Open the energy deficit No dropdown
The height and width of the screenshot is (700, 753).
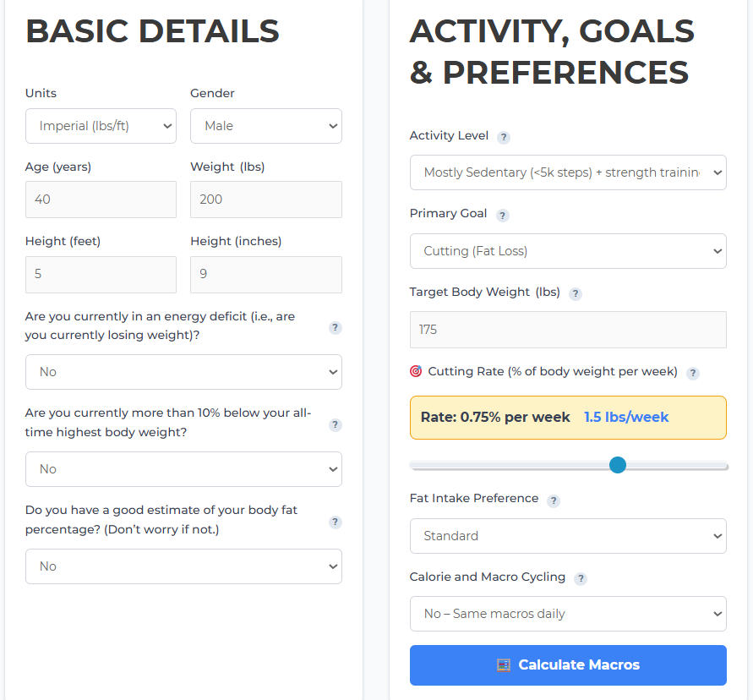pyautogui.click(x=183, y=372)
